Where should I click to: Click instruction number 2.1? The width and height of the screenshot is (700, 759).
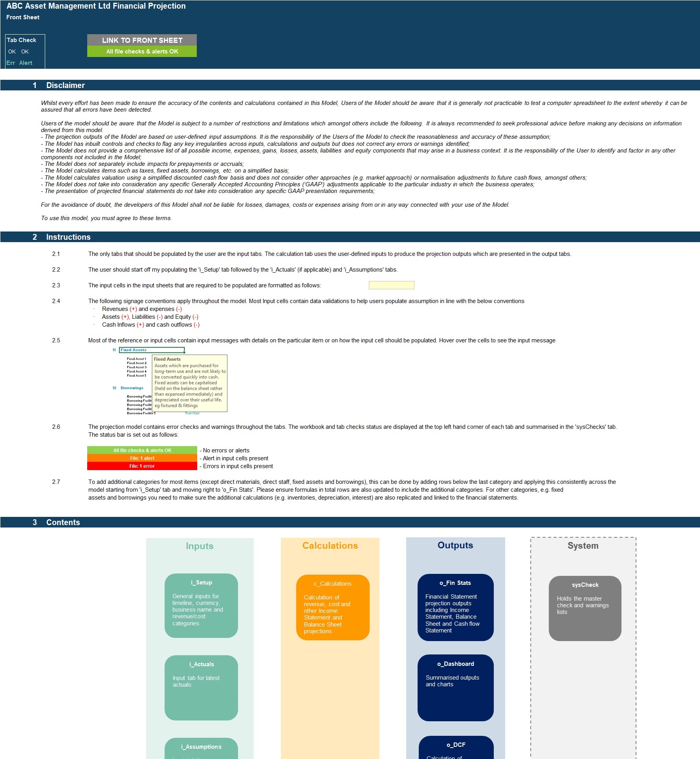click(56, 254)
